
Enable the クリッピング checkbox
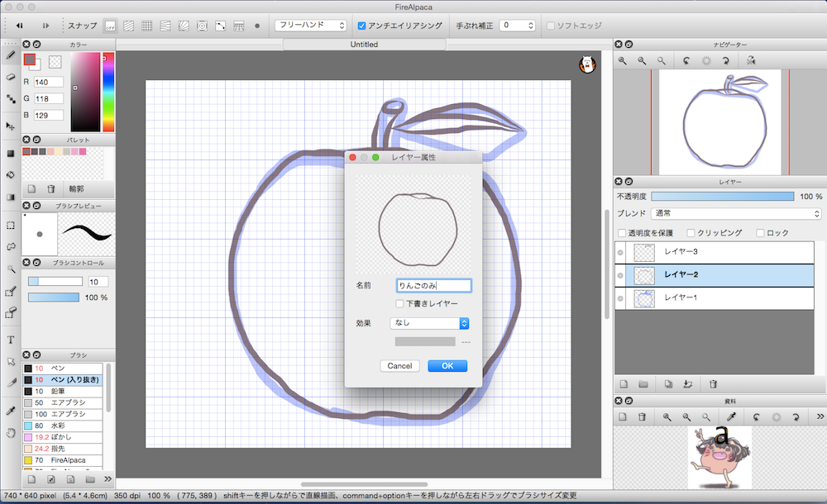691,233
